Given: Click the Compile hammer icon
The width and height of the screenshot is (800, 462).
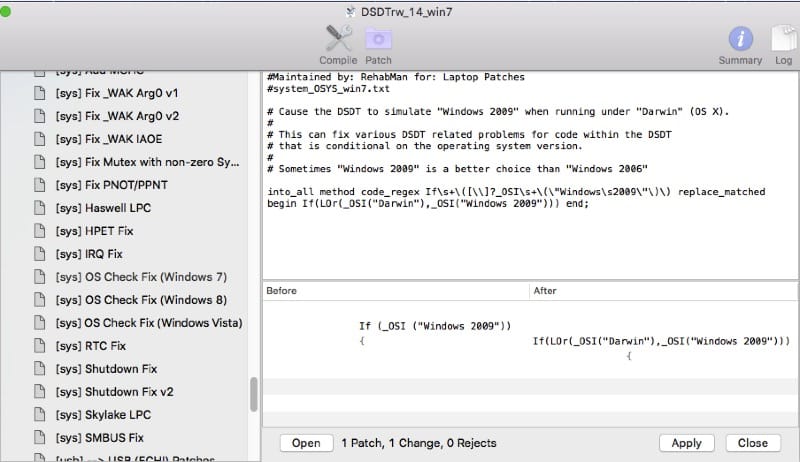Looking at the screenshot, I should pyautogui.click(x=337, y=40).
